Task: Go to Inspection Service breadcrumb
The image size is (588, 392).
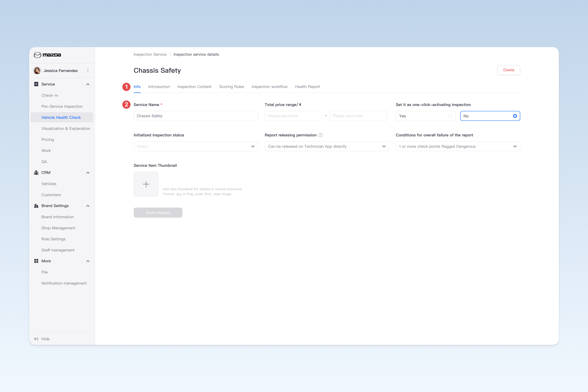Action: point(150,55)
